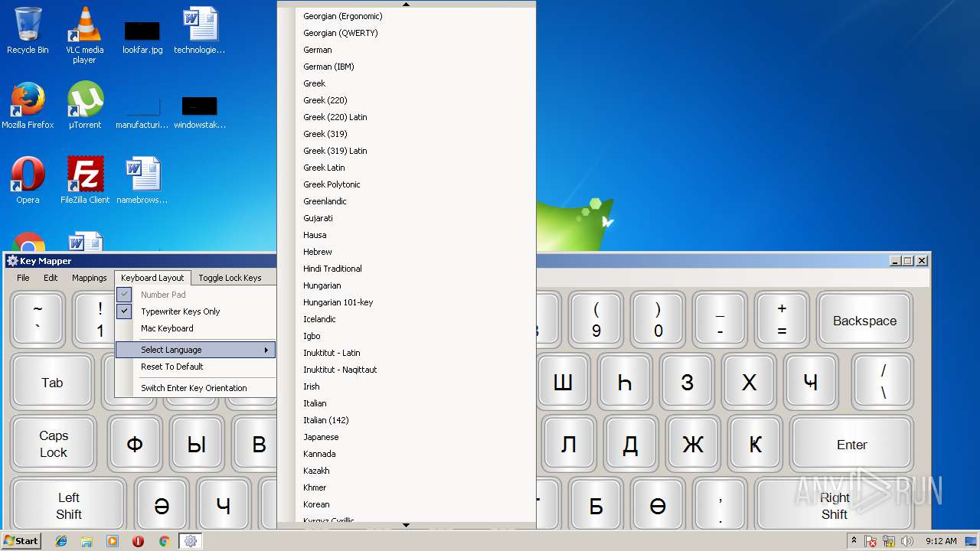Click the Tab key
This screenshot has width=980, height=551.
[x=52, y=383]
